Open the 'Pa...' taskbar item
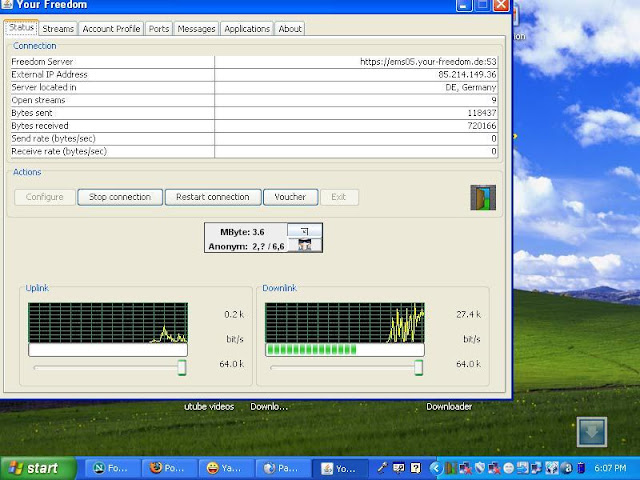The width and height of the screenshot is (640, 480). click(x=283, y=468)
